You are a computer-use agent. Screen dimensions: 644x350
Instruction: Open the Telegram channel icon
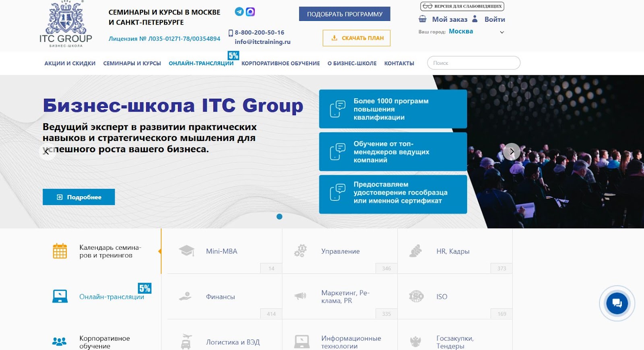239,12
